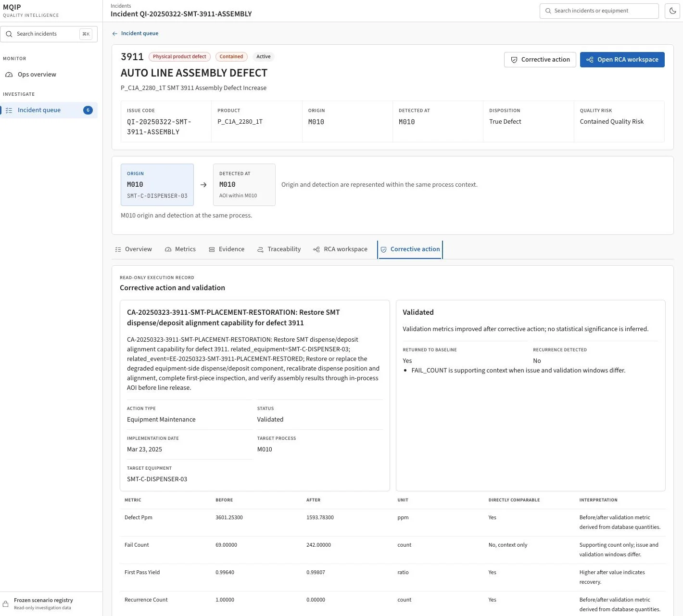Click the Metrics tab gauge icon
Screen dimensions: 683x616
pos(168,250)
